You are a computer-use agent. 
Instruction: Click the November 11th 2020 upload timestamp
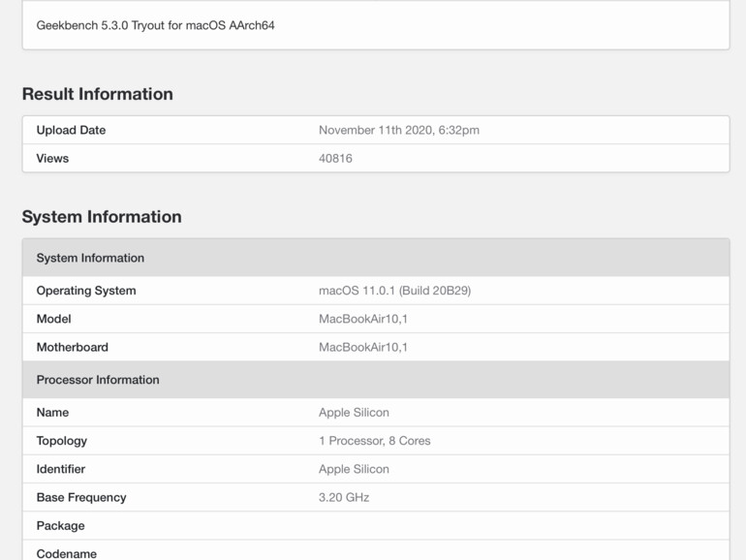(x=398, y=130)
